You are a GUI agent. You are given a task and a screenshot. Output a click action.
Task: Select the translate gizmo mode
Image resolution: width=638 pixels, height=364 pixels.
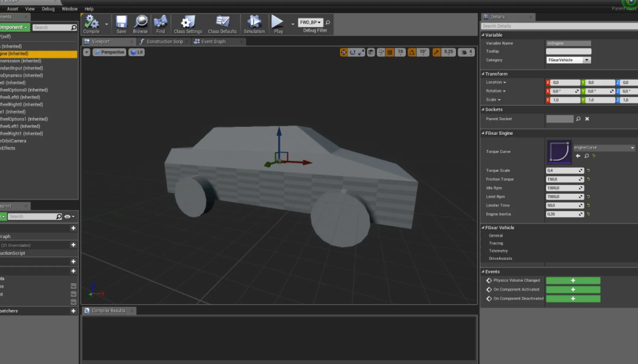click(x=344, y=52)
